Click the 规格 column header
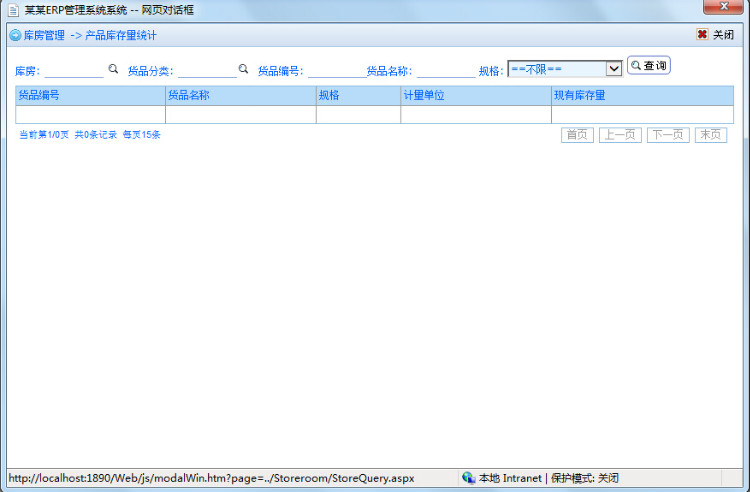Image resolution: width=750 pixels, height=492 pixels. (358, 96)
